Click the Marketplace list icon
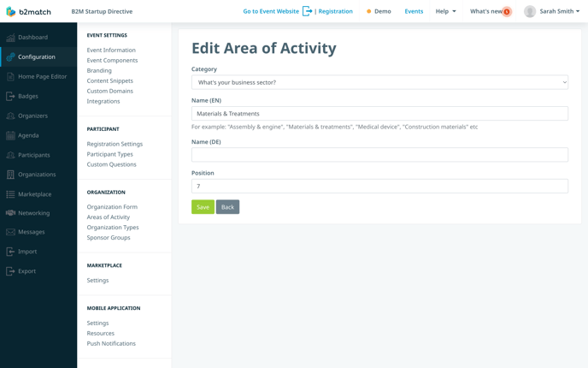Screen dimensions: 588x368 click(10, 194)
